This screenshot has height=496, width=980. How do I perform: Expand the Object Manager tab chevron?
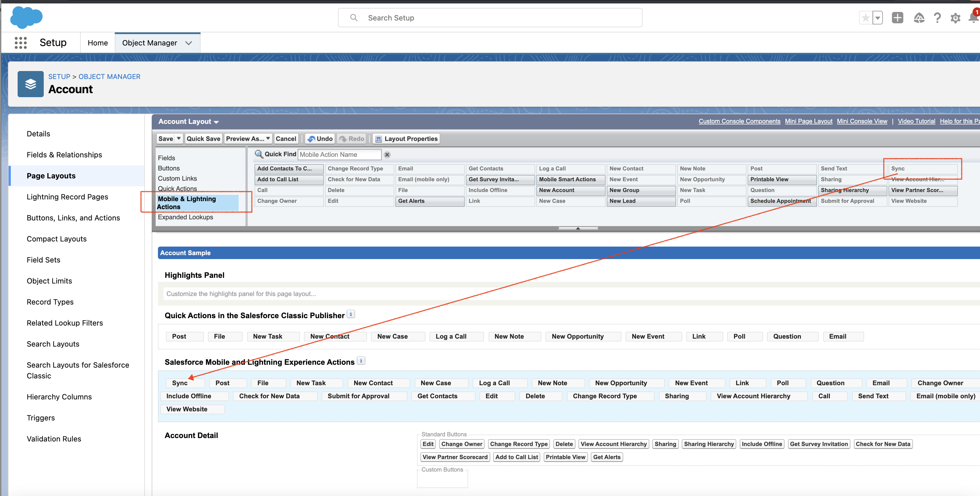pos(189,43)
